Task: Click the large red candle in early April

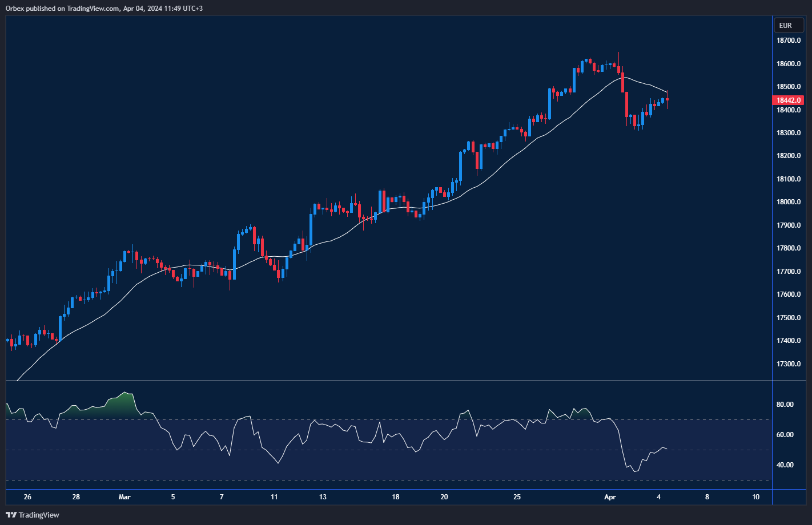Action: pyautogui.click(x=626, y=104)
